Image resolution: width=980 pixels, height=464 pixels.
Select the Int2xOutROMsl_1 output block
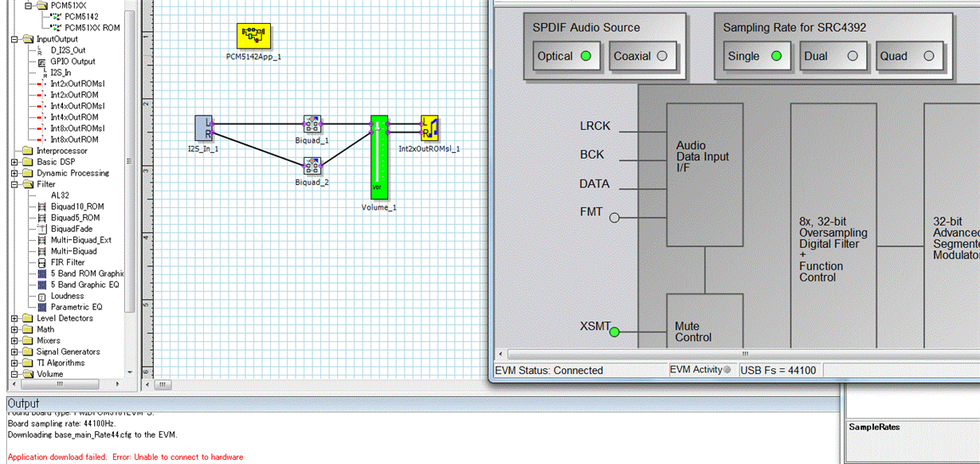[x=429, y=128]
